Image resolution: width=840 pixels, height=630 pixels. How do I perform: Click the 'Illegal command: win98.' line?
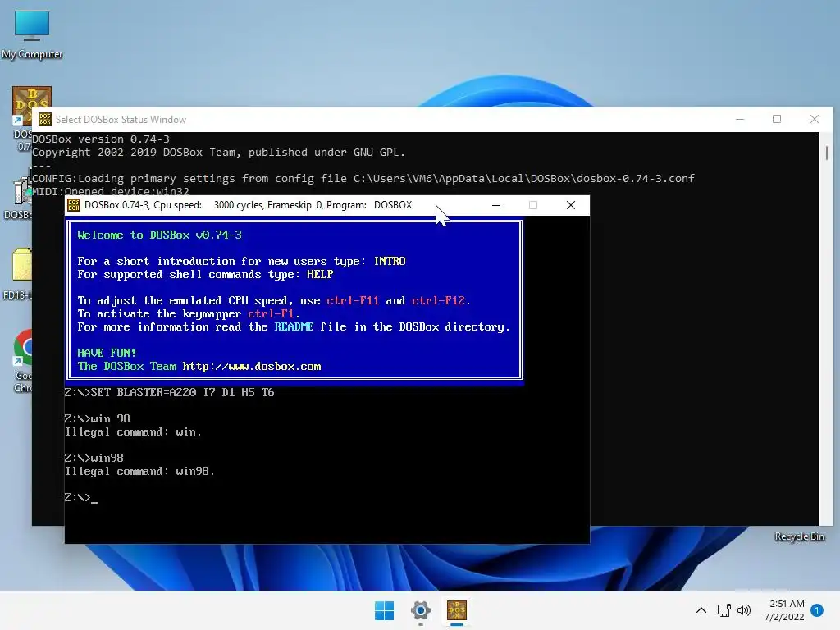point(139,472)
